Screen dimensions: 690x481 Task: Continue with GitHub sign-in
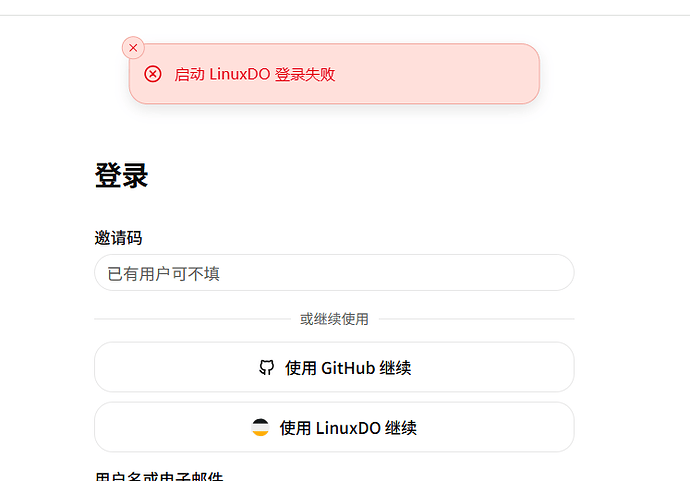tap(334, 367)
